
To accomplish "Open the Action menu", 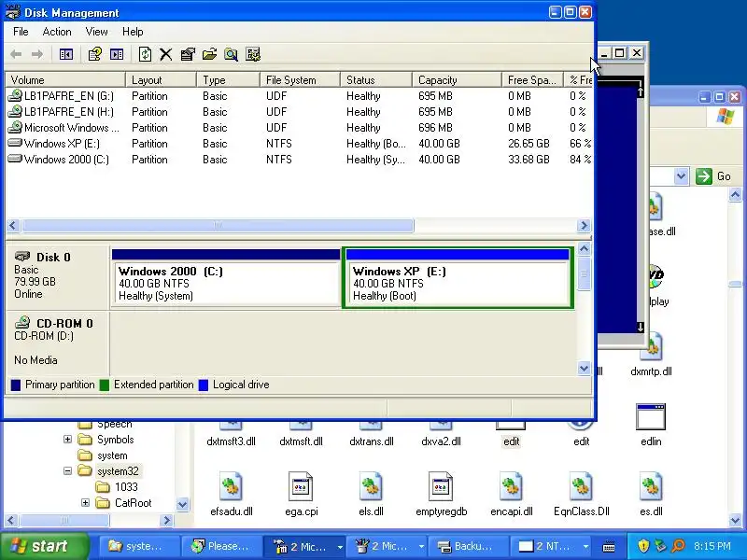I will (x=57, y=32).
